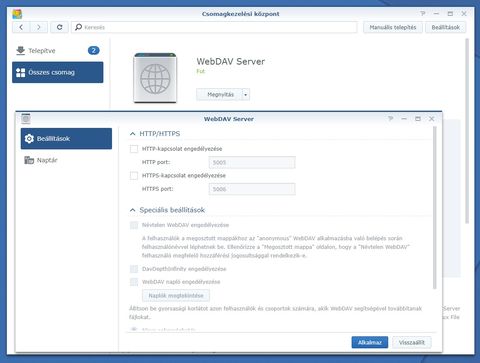Click the Alkalmaz button

point(370,342)
